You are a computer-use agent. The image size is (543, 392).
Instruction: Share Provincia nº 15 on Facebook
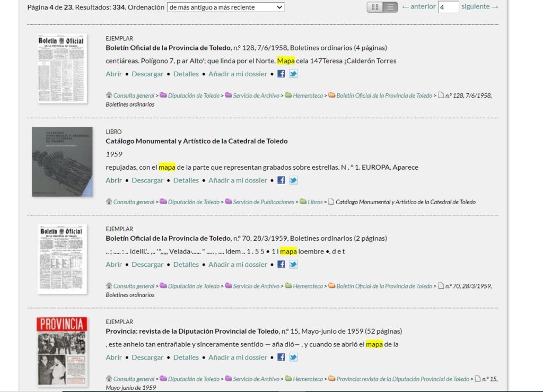click(281, 357)
